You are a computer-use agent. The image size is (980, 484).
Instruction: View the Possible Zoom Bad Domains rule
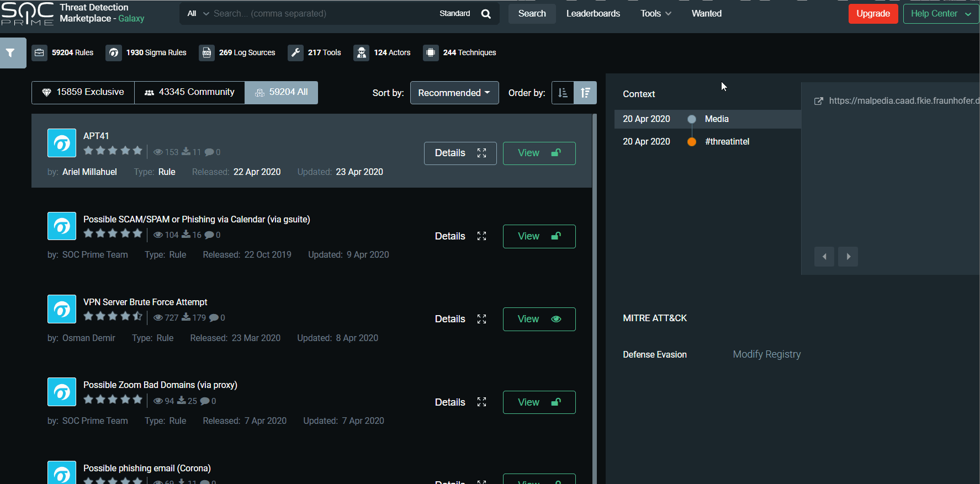pyautogui.click(x=539, y=402)
